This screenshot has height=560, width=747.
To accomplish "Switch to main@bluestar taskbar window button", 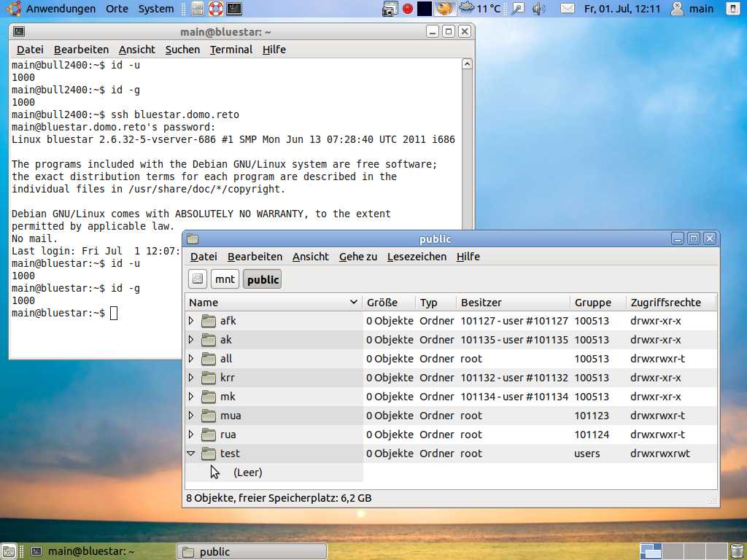I will tap(84, 551).
